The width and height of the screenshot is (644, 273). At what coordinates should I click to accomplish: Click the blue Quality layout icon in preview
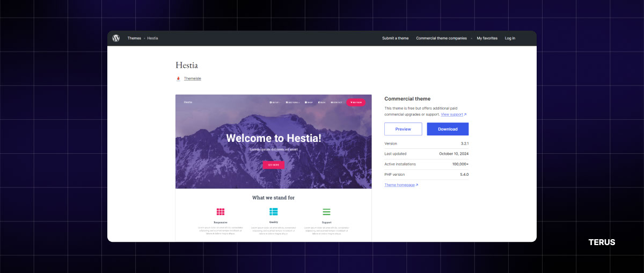click(x=274, y=212)
